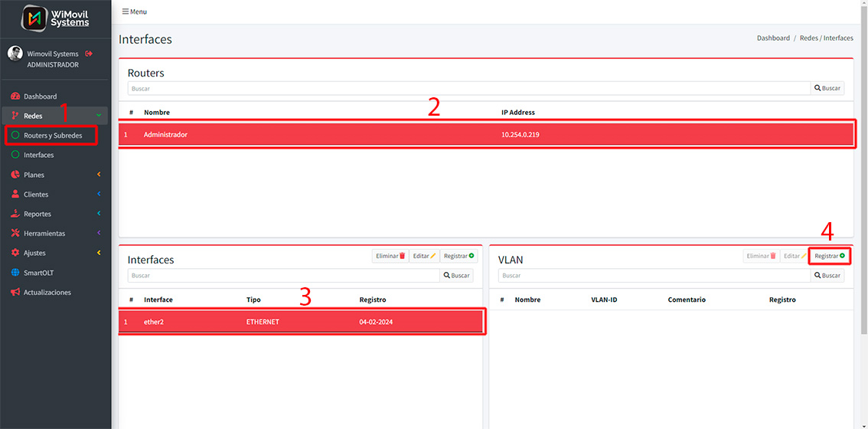Click the Interface column header
The width and height of the screenshot is (868, 429).
pos(158,300)
